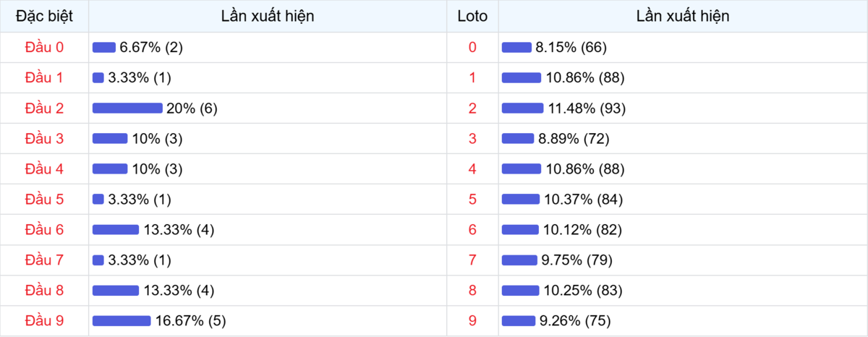Click the 13.33% bar for Đầu 6
Screen dimensions: 868x337
click(116, 230)
